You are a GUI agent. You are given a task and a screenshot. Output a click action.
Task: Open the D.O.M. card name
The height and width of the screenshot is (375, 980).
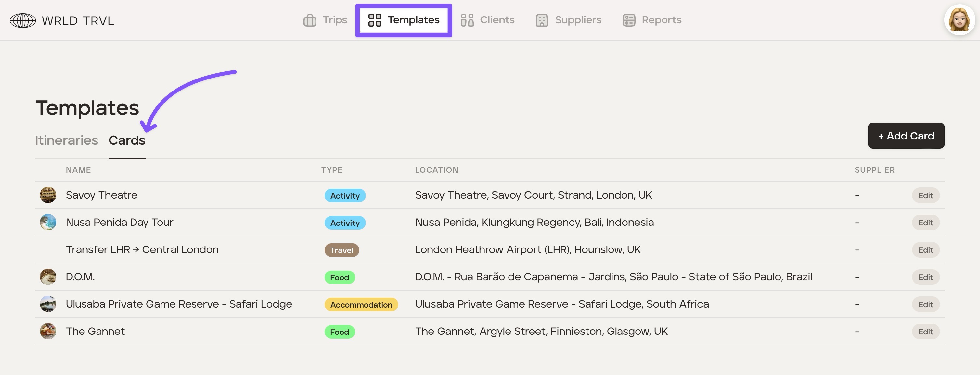(x=80, y=277)
